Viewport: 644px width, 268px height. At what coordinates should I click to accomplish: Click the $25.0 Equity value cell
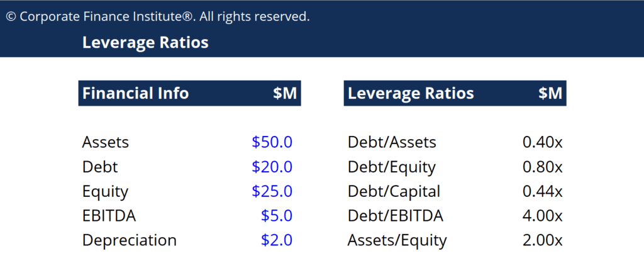tap(272, 191)
